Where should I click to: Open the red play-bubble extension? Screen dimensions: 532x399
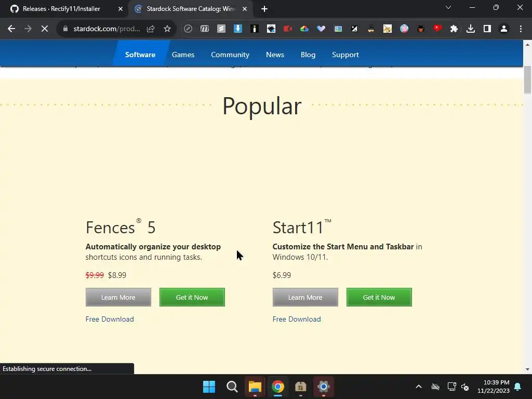tap(437, 29)
